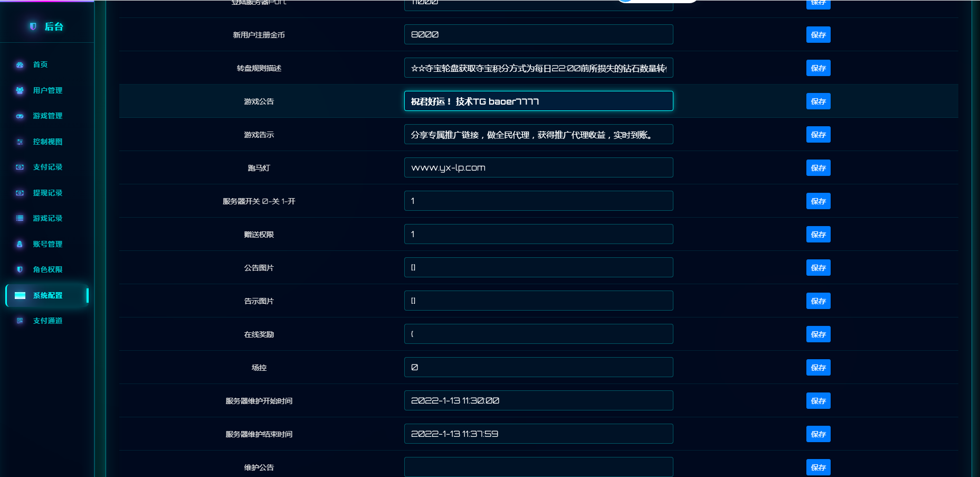This screenshot has width=980, height=477.
Task: Focus the 服务器开关 input field
Action: click(538, 201)
